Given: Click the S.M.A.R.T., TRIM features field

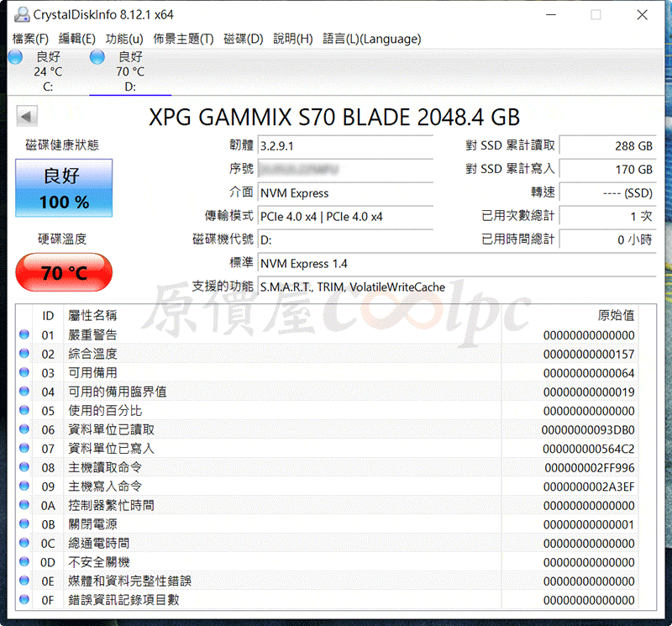Looking at the screenshot, I should click(x=457, y=287).
